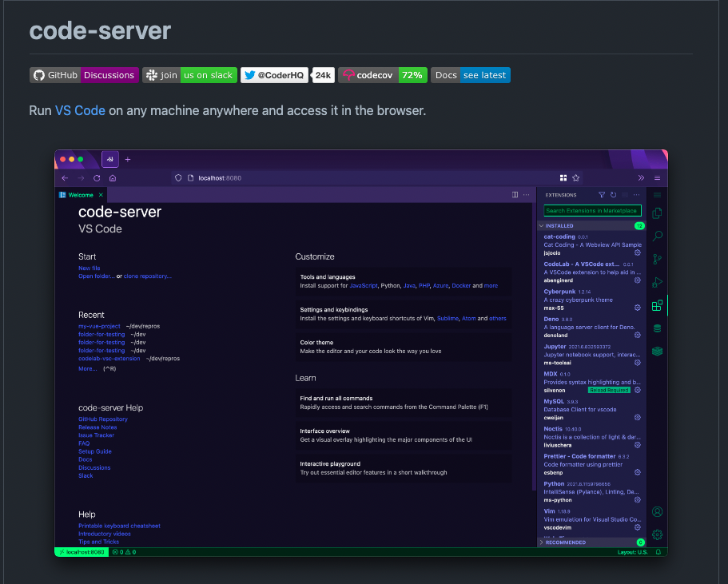Click the browser toolbar overflow chevrons
Image resolution: width=728 pixels, height=584 pixels.
[x=641, y=178]
